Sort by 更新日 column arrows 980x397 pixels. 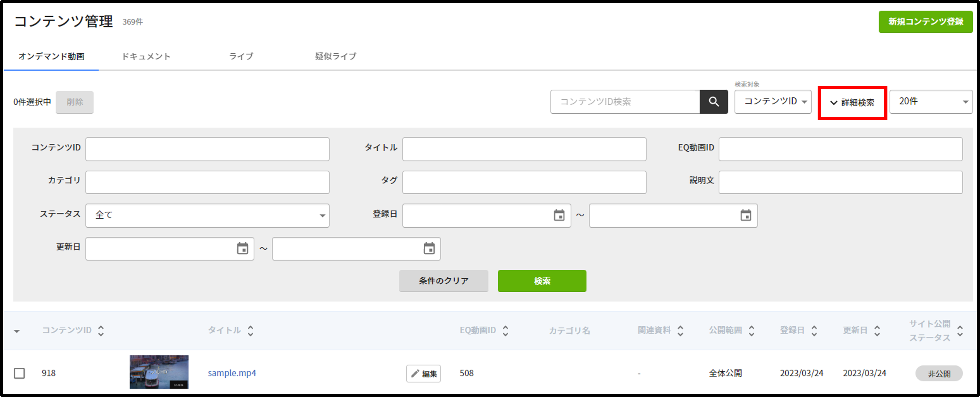tap(877, 330)
